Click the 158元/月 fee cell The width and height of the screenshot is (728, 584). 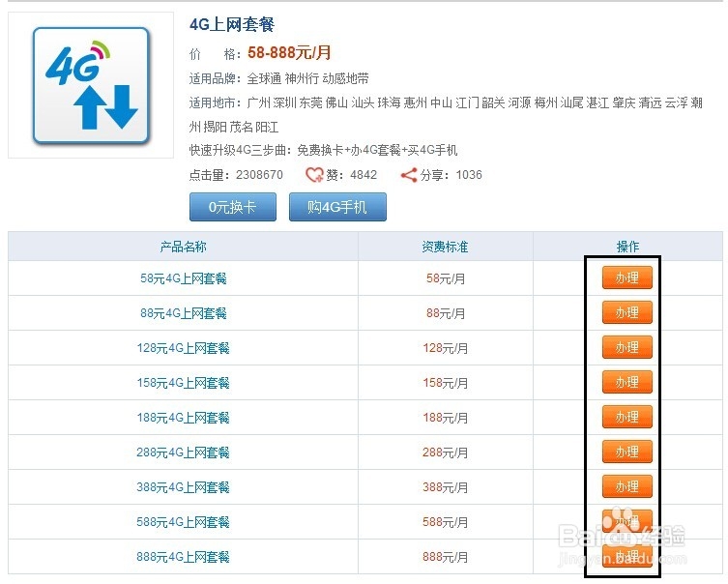446,383
